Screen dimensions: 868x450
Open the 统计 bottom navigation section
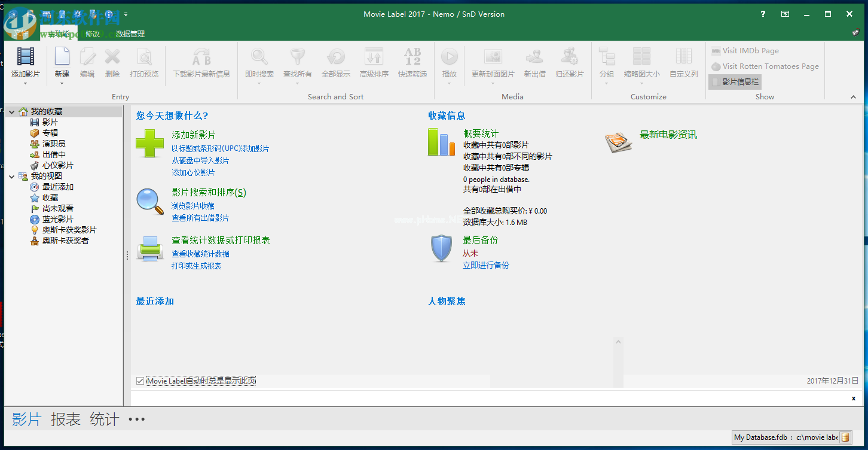pos(105,419)
